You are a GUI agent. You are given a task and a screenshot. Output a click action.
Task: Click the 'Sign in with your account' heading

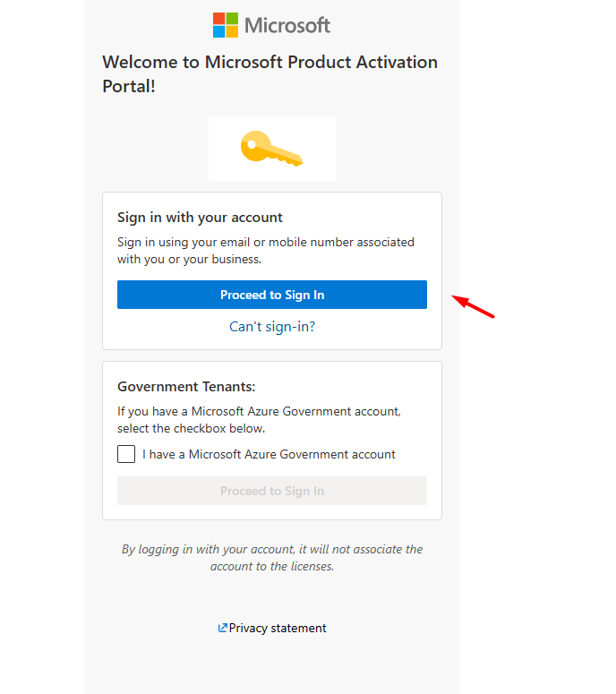coord(200,218)
